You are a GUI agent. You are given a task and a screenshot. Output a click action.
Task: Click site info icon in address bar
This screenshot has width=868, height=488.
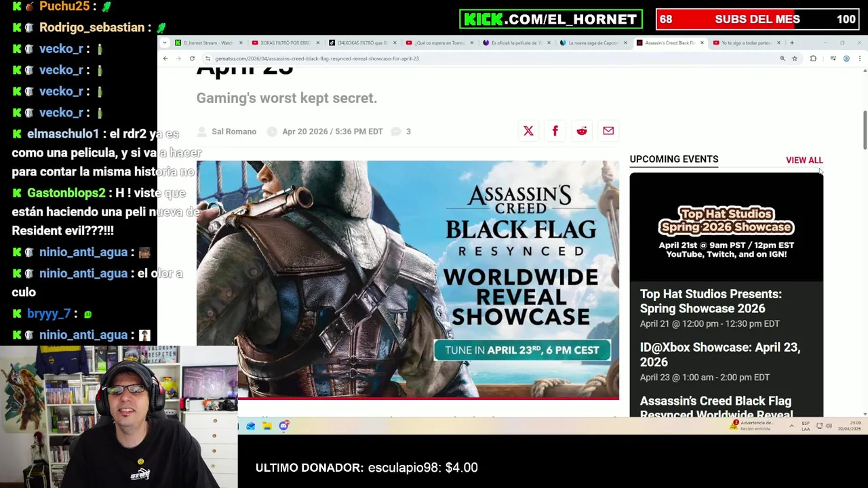point(208,58)
